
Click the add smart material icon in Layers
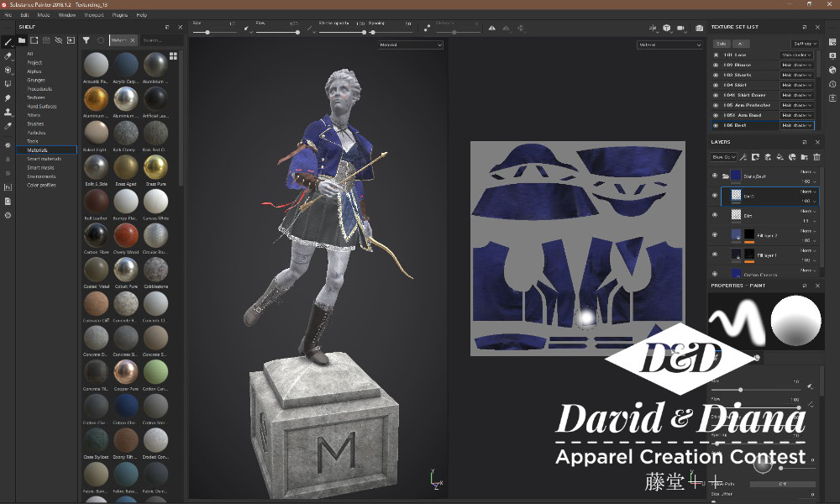(792, 157)
